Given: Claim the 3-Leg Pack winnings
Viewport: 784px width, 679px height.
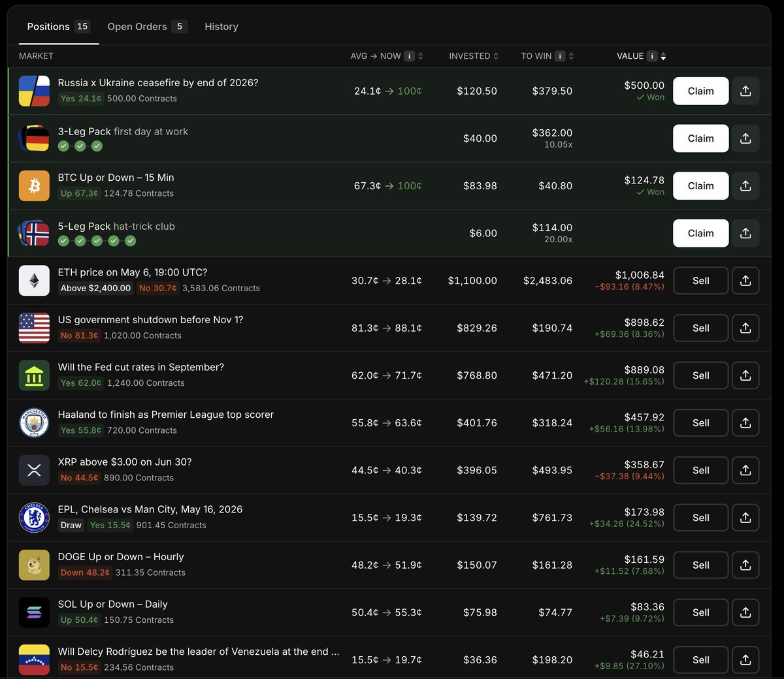Looking at the screenshot, I should pos(700,138).
